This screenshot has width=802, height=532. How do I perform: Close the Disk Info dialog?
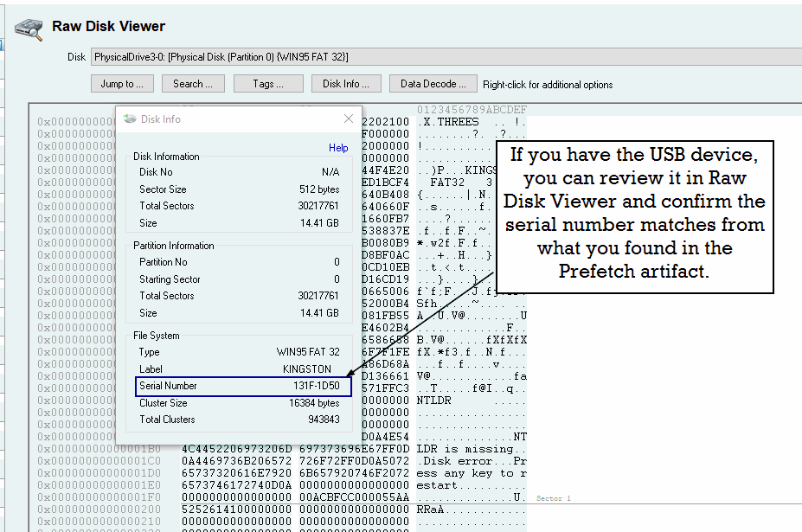pos(349,119)
